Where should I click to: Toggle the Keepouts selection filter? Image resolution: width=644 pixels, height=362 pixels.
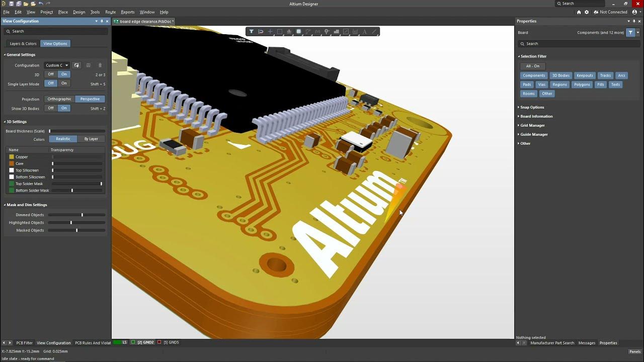(x=585, y=75)
